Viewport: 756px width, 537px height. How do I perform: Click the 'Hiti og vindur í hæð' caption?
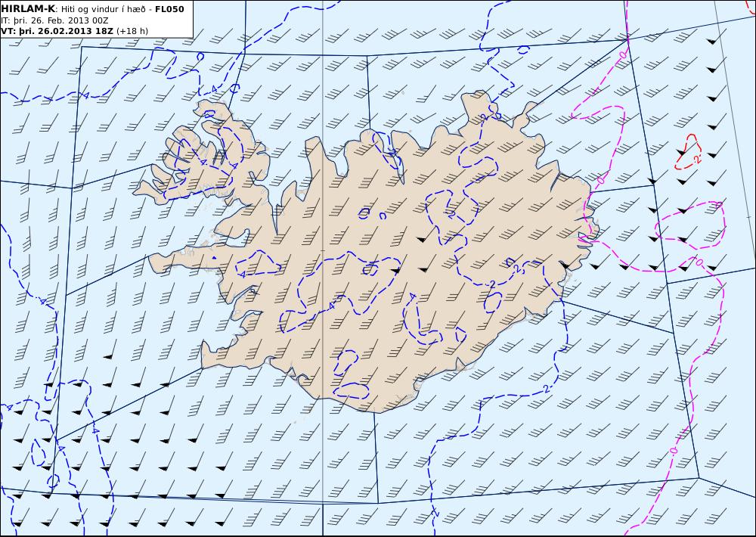[x=102, y=10]
